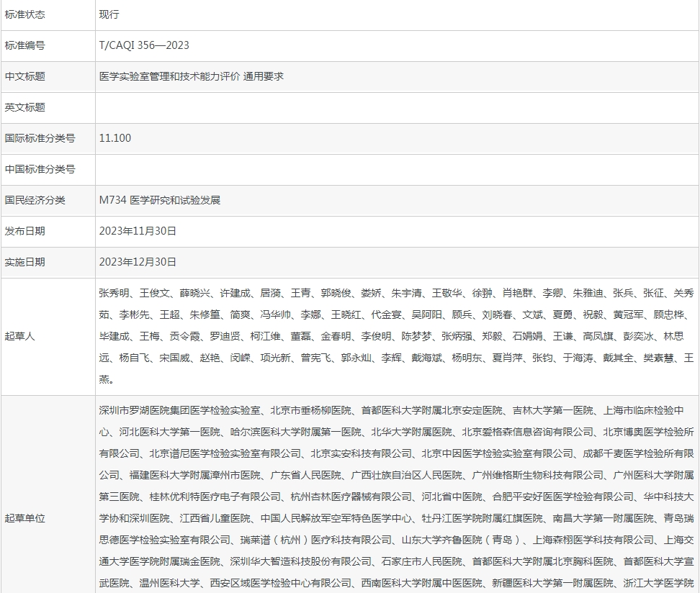
Task: Click the drafter name '张秀明'
Action: (x=115, y=293)
